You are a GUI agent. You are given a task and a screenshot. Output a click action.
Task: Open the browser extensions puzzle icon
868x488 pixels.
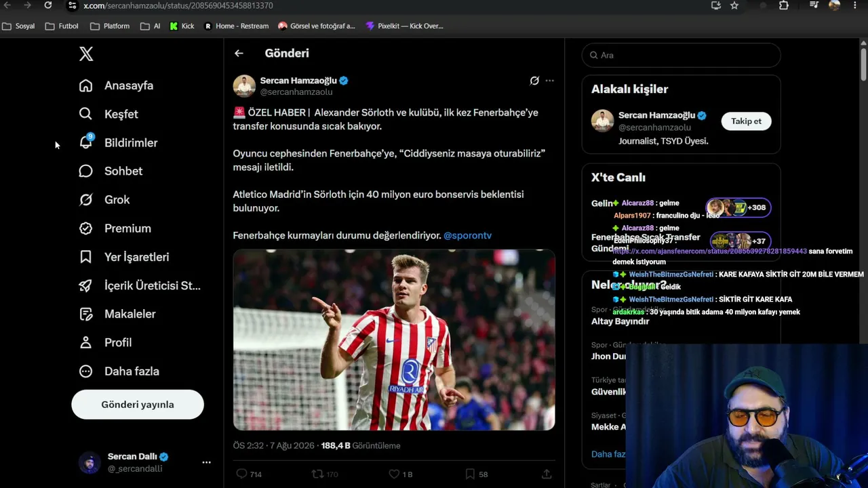click(x=784, y=5)
